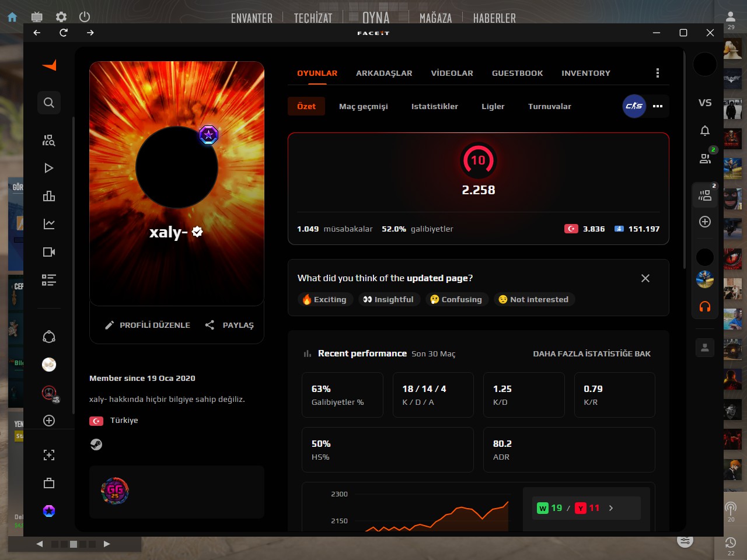Open the GUESTBOOK tab

(518, 73)
